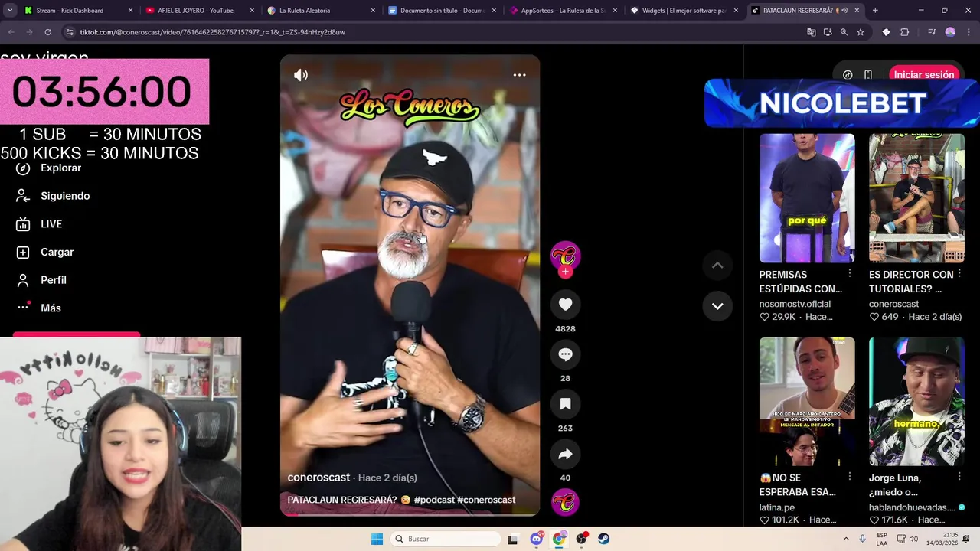Show hidden system tray icons

[x=846, y=539]
